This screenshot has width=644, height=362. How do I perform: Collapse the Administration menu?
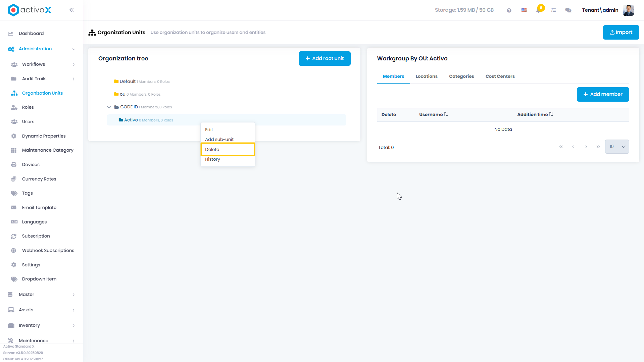pyautogui.click(x=42, y=49)
